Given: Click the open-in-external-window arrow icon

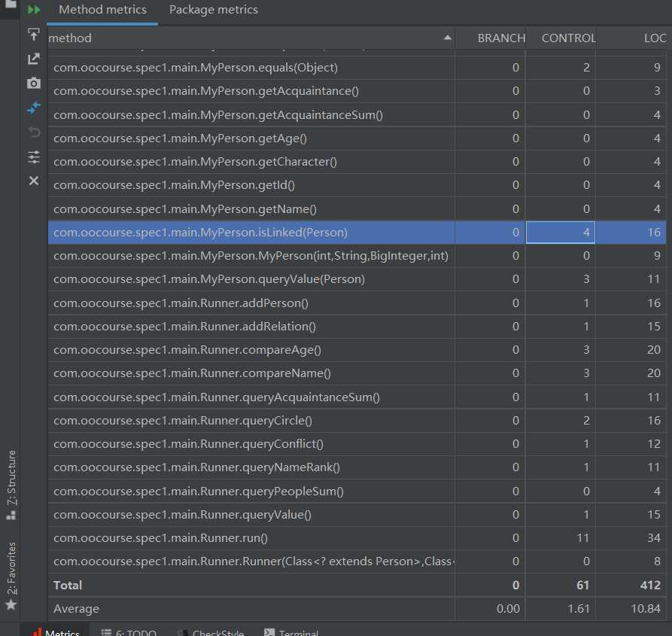Looking at the screenshot, I should point(34,59).
